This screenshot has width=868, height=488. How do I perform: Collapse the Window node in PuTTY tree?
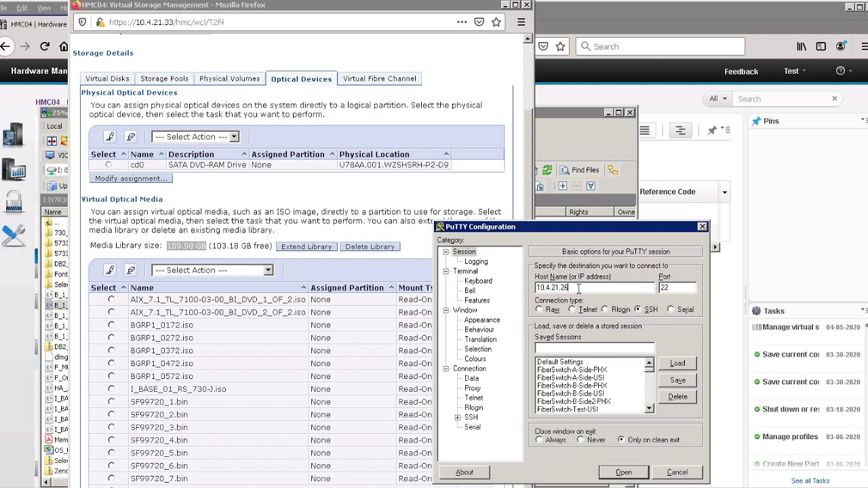pyautogui.click(x=446, y=310)
